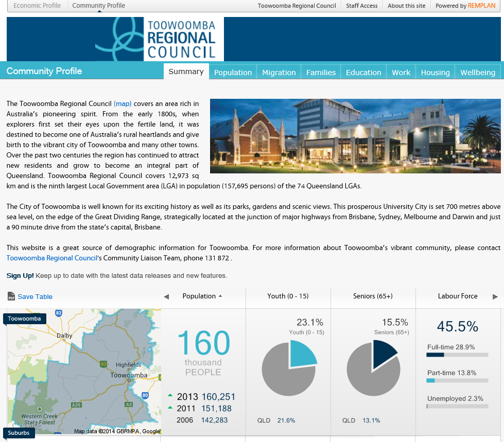Viewport: 504px width, 442px height.
Task: Click QLD 21.6% youth comparison
Action: (276, 420)
